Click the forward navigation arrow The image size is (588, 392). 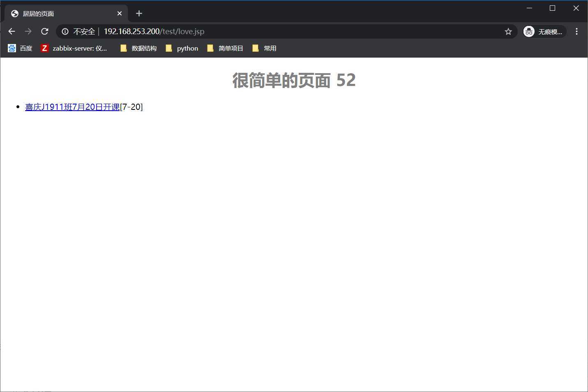click(28, 31)
